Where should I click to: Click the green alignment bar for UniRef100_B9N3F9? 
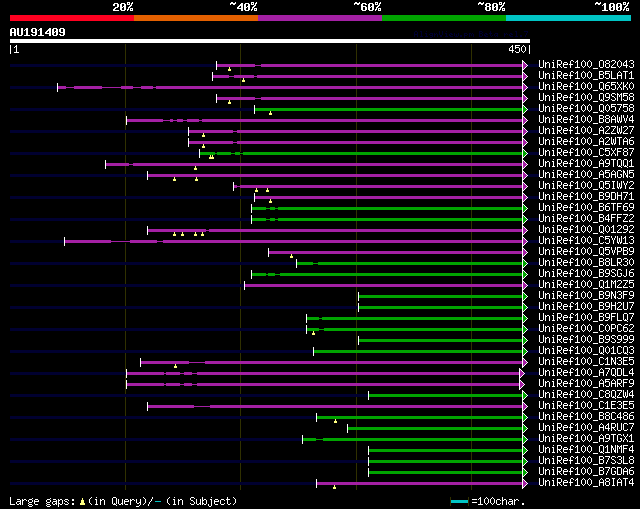pos(441,297)
